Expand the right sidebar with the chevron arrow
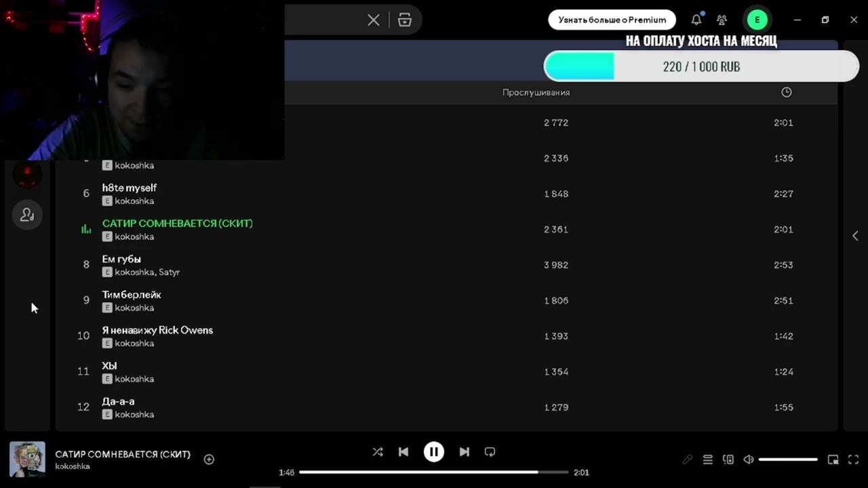Image resolution: width=868 pixels, height=488 pixels. pos(855,236)
